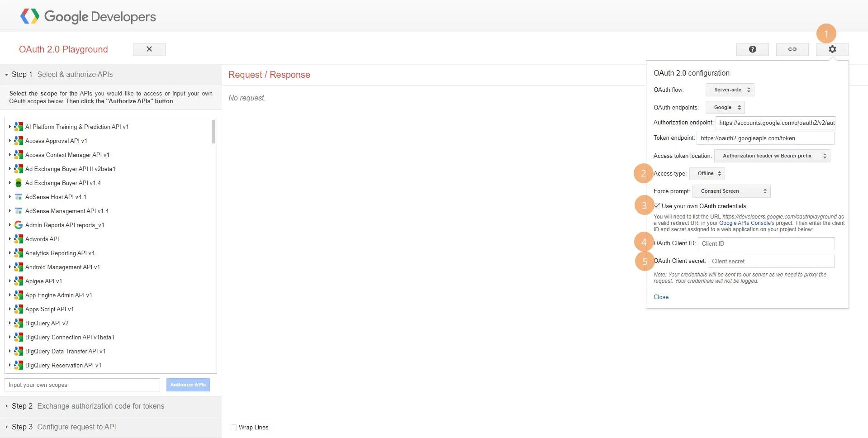
Task: Select Access Approval API v1 row text
Action: point(56,141)
